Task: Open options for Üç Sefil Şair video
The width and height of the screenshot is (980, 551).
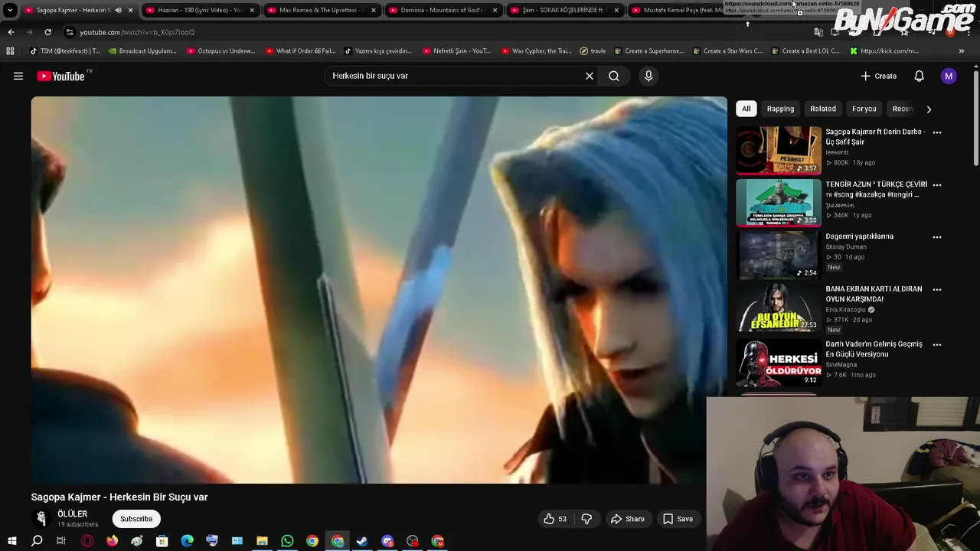Action: coord(936,132)
